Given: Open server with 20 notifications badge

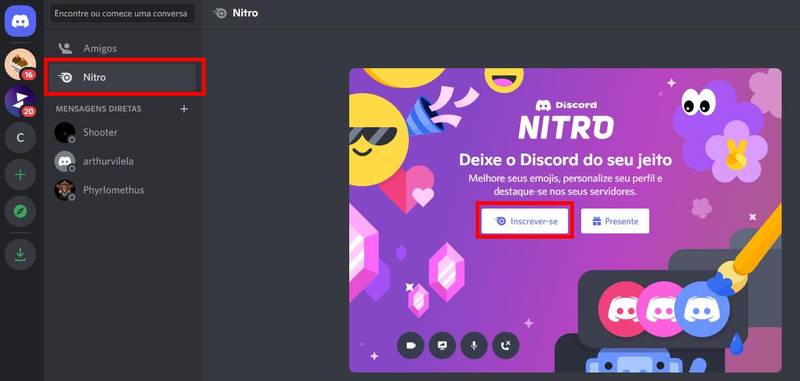Looking at the screenshot, I should click(20, 101).
